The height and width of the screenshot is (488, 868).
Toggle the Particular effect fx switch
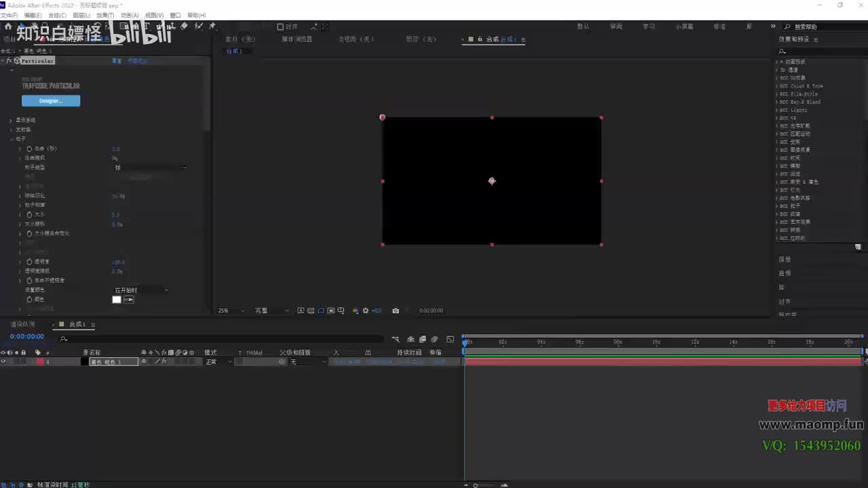tap(9, 61)
